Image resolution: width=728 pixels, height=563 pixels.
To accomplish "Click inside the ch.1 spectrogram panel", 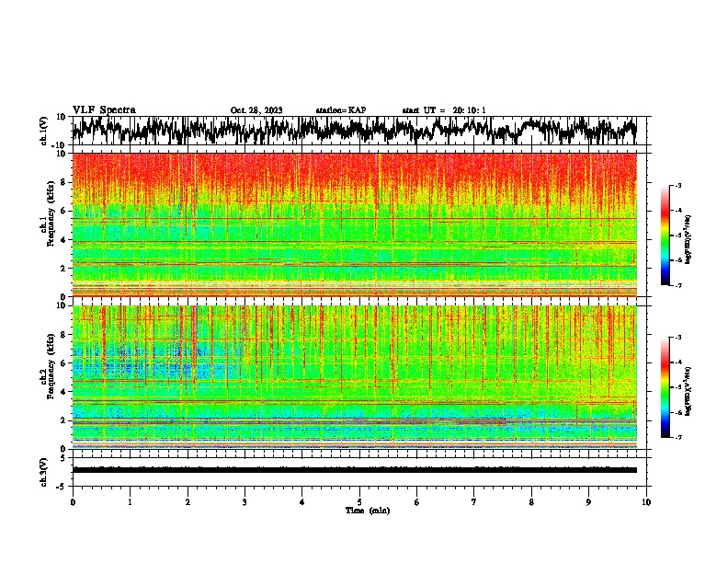I will 354,224.
